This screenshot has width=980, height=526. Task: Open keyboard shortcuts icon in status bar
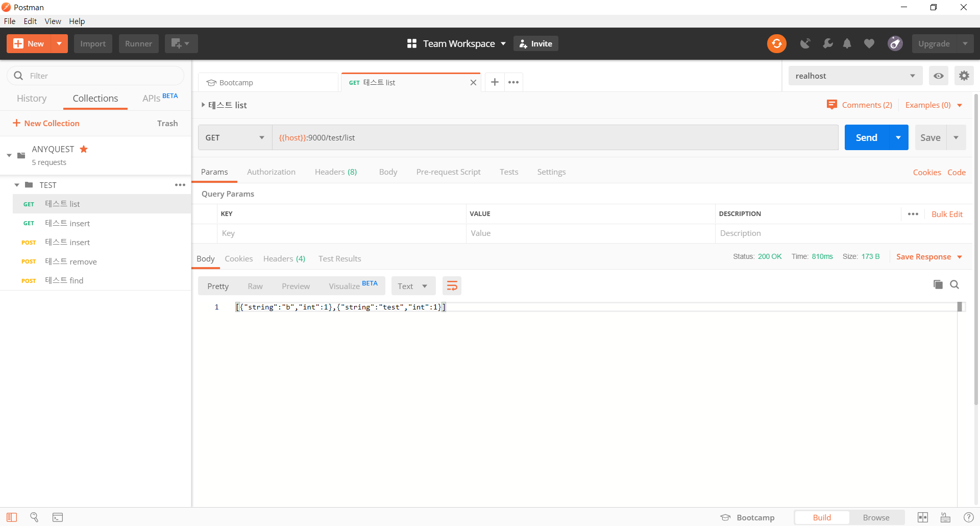point(945,517)
